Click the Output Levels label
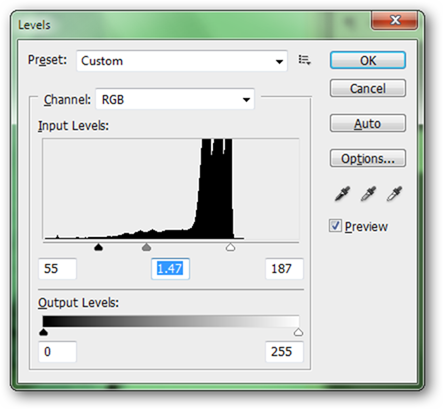The image size is (443, 409). click(78, 303)
